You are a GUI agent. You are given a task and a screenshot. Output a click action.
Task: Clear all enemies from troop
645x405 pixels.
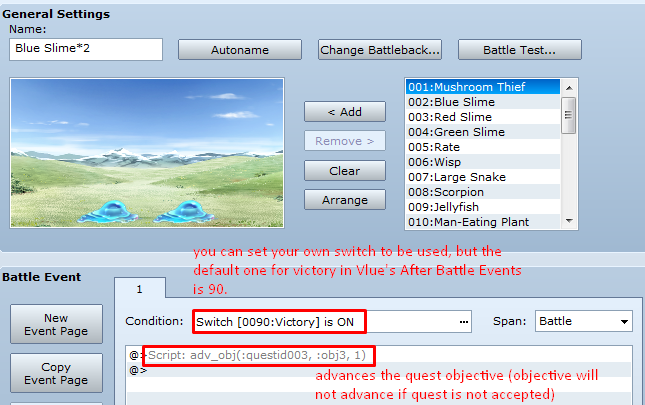[345, 171]
